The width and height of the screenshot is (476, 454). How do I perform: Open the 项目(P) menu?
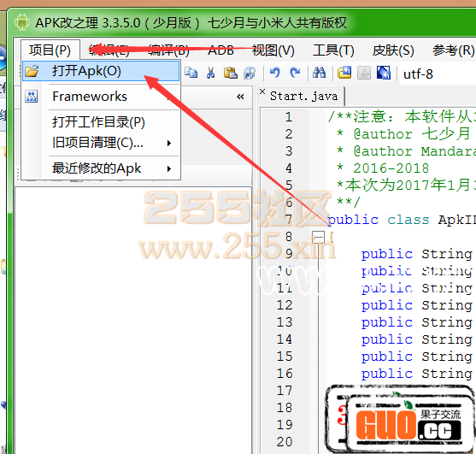[50, 50]
